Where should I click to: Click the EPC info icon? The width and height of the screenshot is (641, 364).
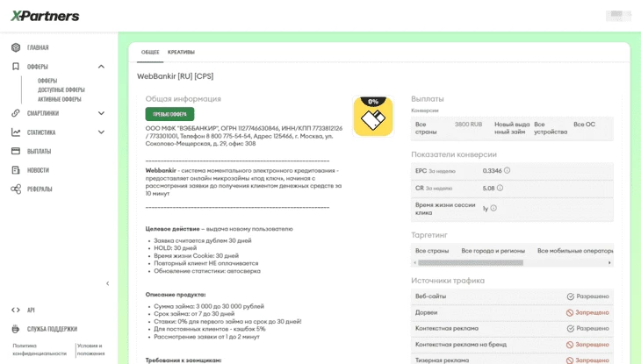(x=507, y=170)
